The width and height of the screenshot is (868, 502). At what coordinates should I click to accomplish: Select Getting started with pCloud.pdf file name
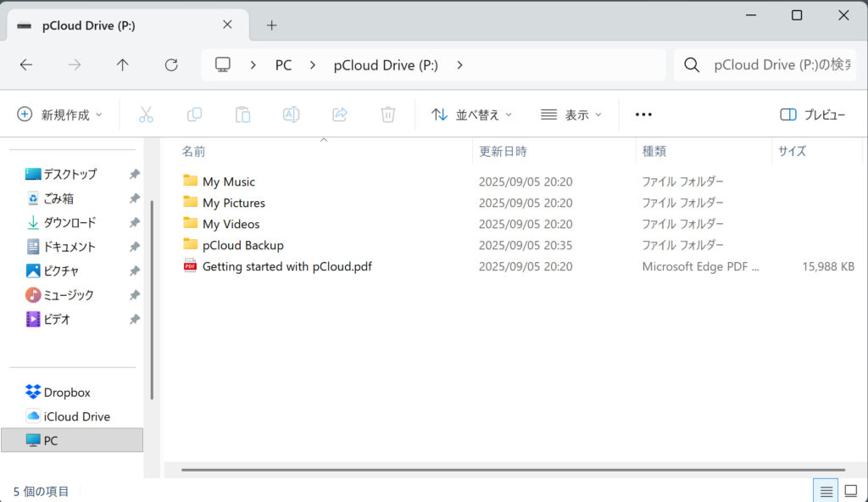click(x=287, y=266)
